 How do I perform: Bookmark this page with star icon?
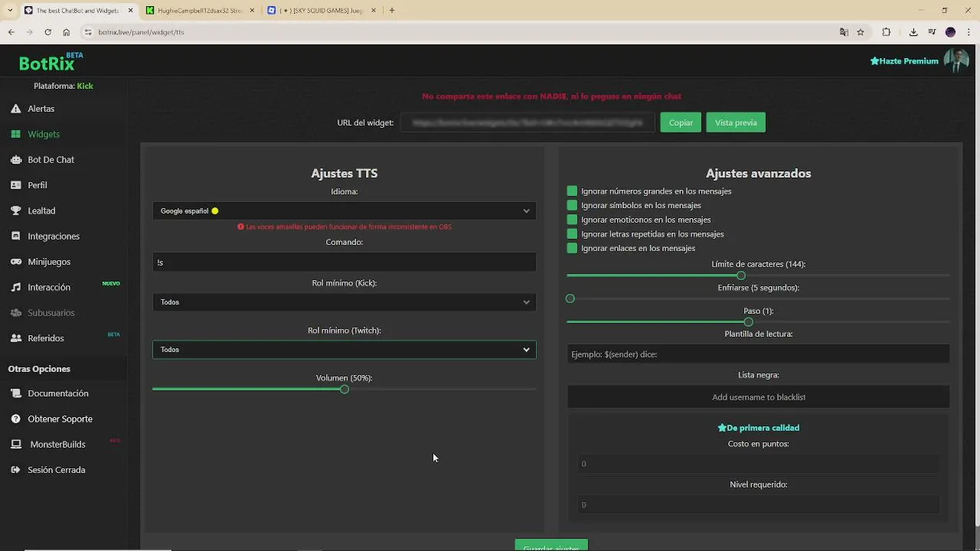coord(861,32)
